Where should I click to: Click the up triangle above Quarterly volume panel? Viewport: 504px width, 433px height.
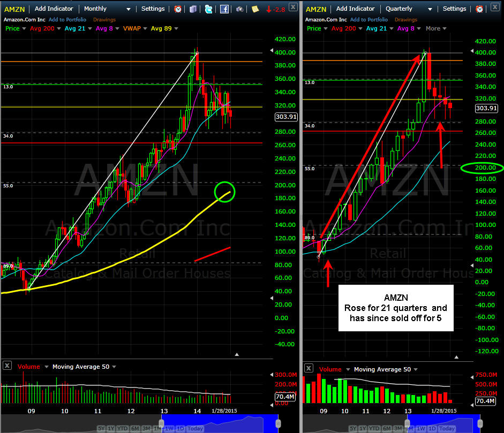tap(456, 357)
